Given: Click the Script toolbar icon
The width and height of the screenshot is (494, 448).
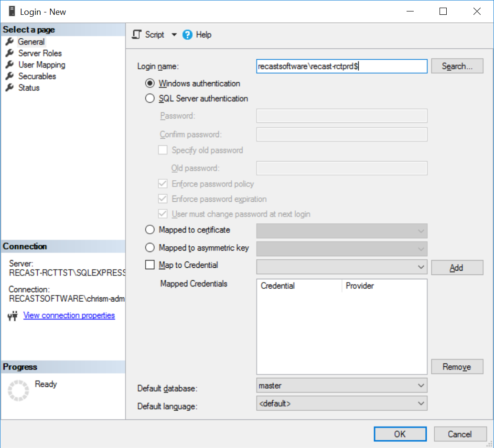Looking at the screenshot, I should [x=137, y=34].
